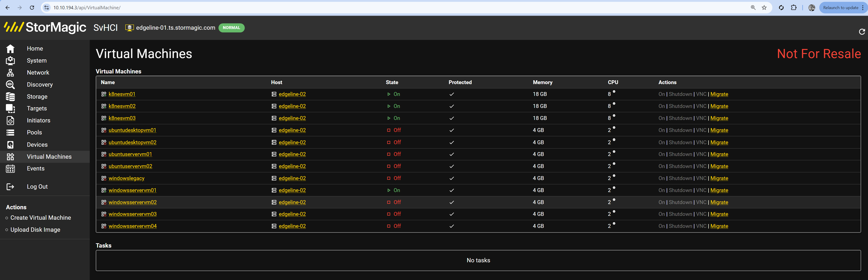Screen dimensions: 868x280
Task: Open the ubuntudesktopvm01 link
Action: click(132, 130)
